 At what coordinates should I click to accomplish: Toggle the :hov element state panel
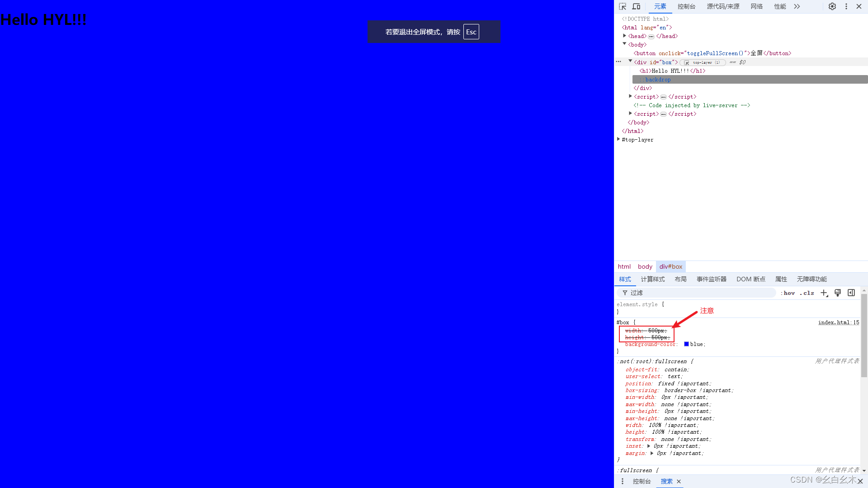[x=788, y=293]
